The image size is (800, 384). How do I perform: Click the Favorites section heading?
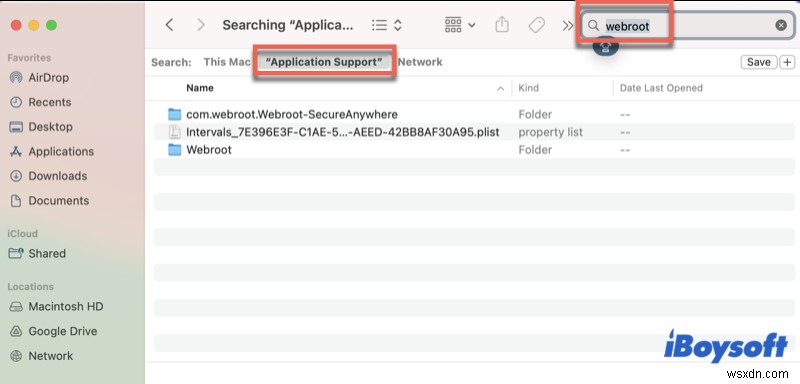(29, 58)
